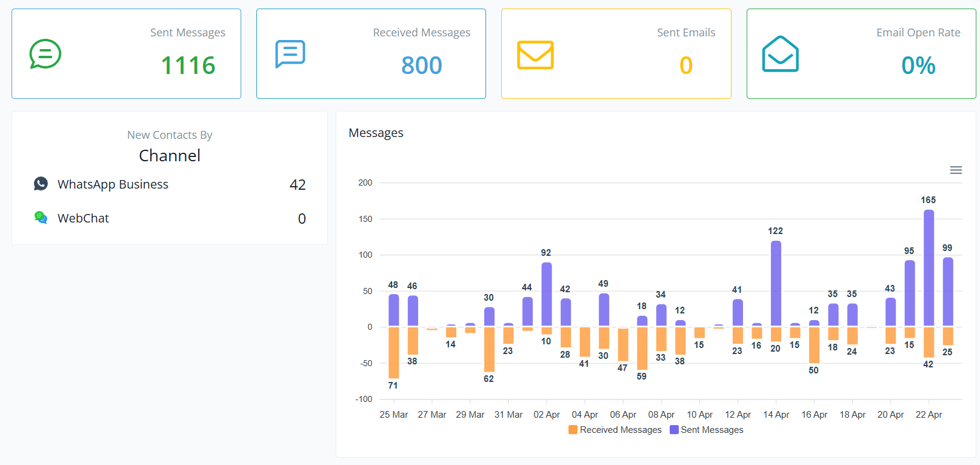This screenshot has width=980, height=465.
Task: Select the tallest sent bar labeled 165
Action: 928,268
